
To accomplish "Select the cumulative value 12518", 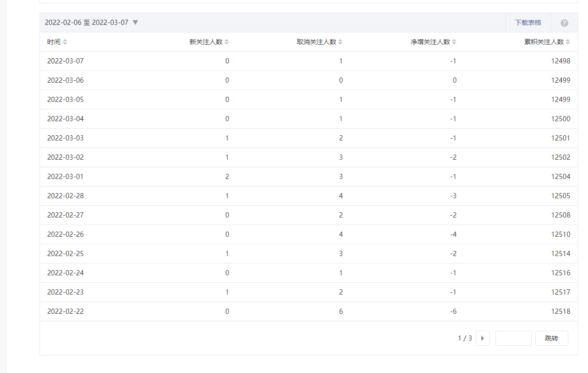I will coord(561,311).
